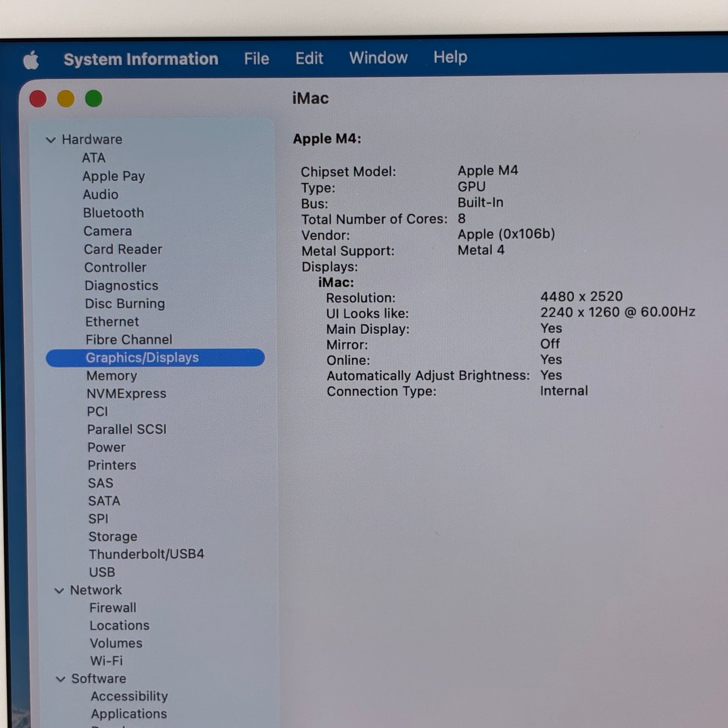Click the 'Metal 4' value
The width and height of the screenshot is (728, 728).
coord(481,250)
